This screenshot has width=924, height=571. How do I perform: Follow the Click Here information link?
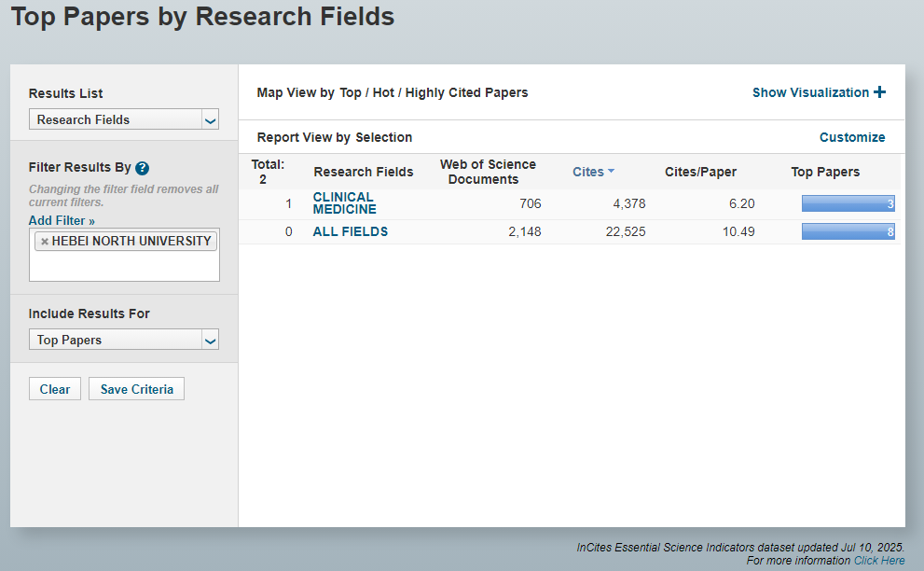tap(878, 561)
